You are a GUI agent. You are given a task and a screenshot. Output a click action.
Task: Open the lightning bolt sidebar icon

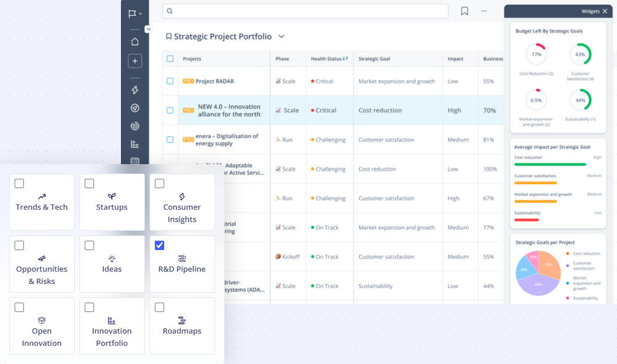point(135,90)
